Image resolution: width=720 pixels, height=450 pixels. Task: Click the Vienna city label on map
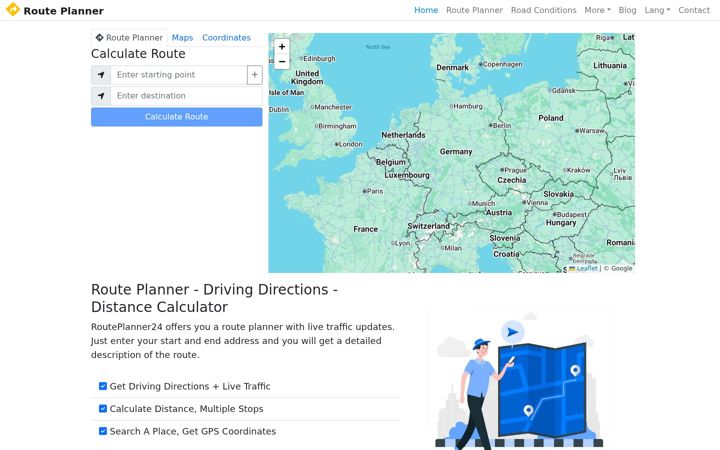click(x=537, y=202)
